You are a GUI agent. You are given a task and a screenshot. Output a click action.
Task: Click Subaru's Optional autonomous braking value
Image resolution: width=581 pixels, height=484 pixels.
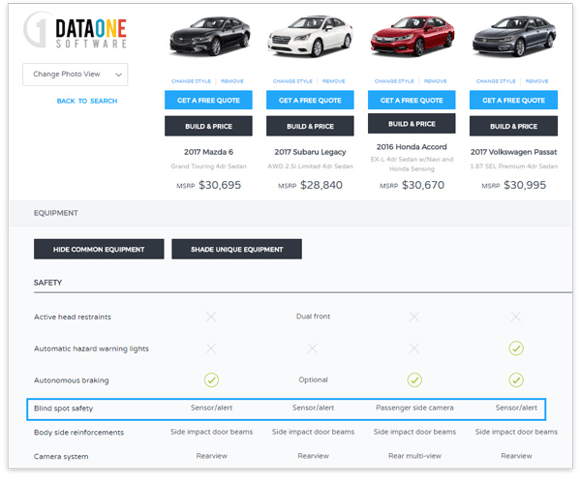pyautogui.click(x=313, y=380)
